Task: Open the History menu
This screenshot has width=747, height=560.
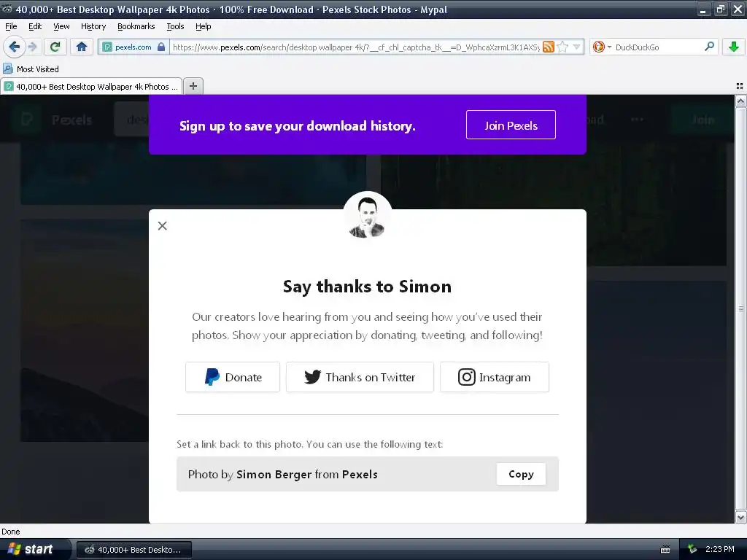Action: (x=93, y=26)
